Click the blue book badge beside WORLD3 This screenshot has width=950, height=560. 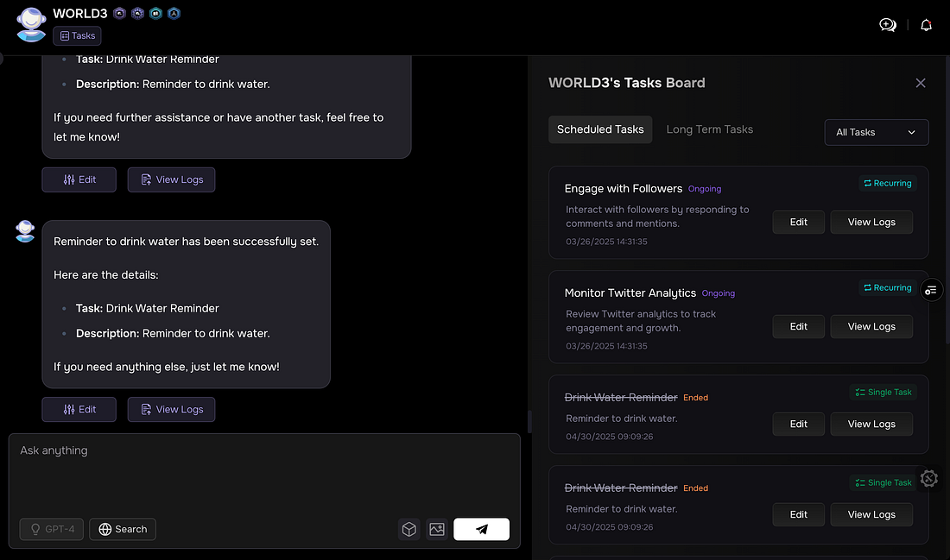click(x=155, y=13)
